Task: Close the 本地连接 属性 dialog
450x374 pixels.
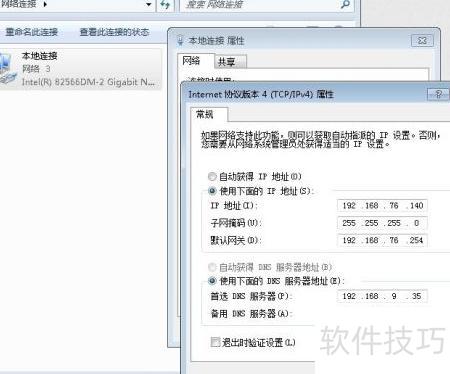Action: pyautogui.click(x=422, y=41)
